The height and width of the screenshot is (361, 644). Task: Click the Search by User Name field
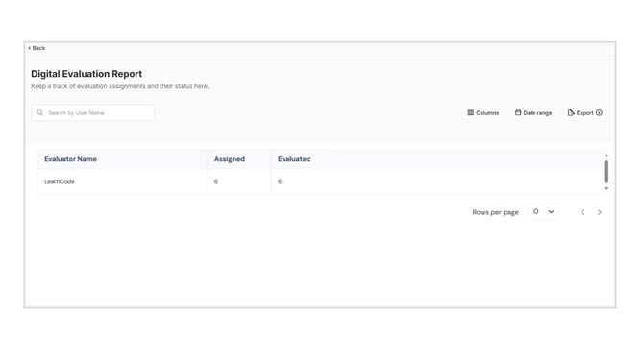(93, 113)
